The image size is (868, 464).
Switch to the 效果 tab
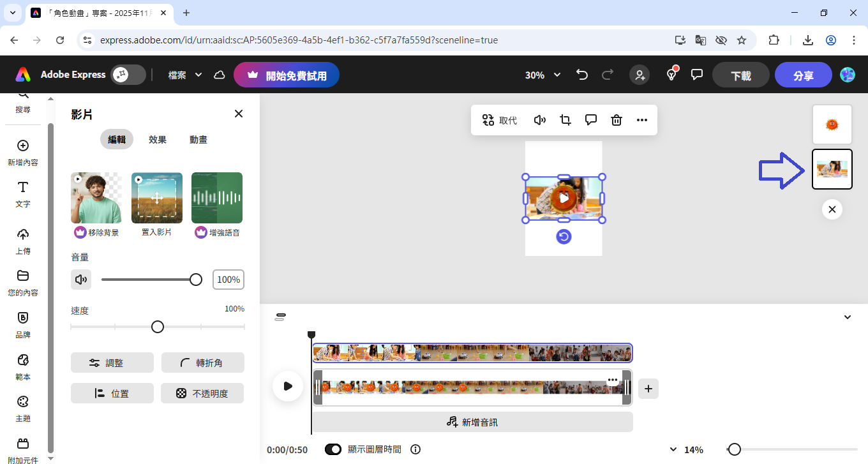coord(158,139)
